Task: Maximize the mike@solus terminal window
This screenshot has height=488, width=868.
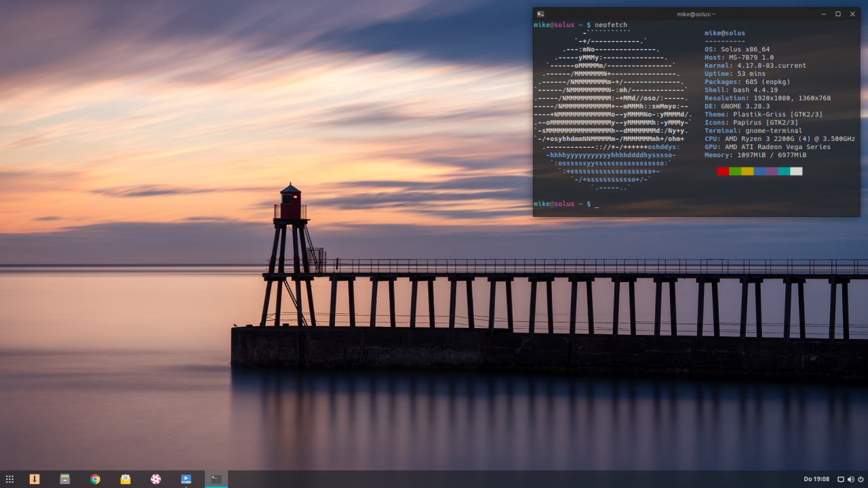Action: pyautogui.click(x=838, y=14)
